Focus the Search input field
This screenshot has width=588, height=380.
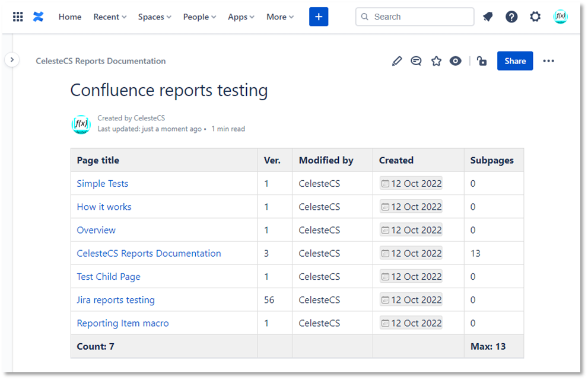pos(414,17)
